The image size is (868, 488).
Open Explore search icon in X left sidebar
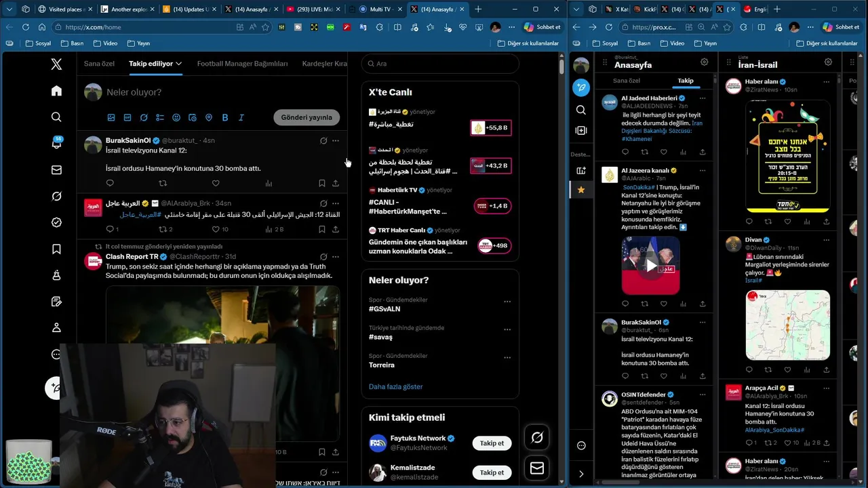[x=56, y=117]
